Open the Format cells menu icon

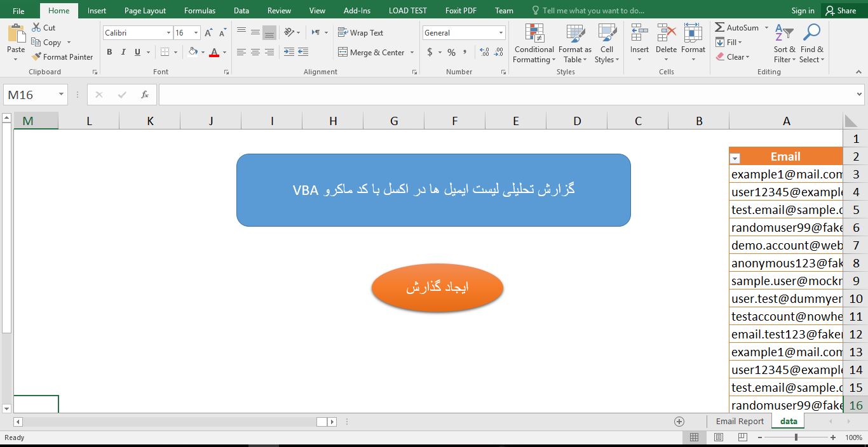pos(693,34)
